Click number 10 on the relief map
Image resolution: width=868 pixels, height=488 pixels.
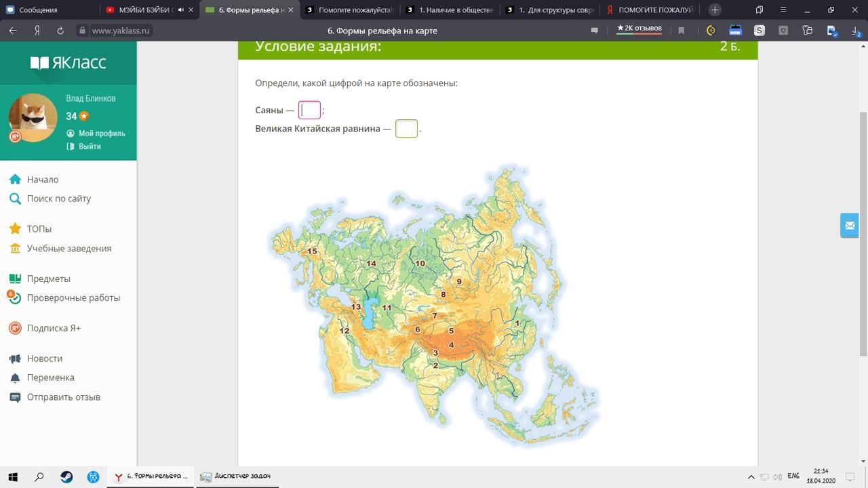[420, 264]
